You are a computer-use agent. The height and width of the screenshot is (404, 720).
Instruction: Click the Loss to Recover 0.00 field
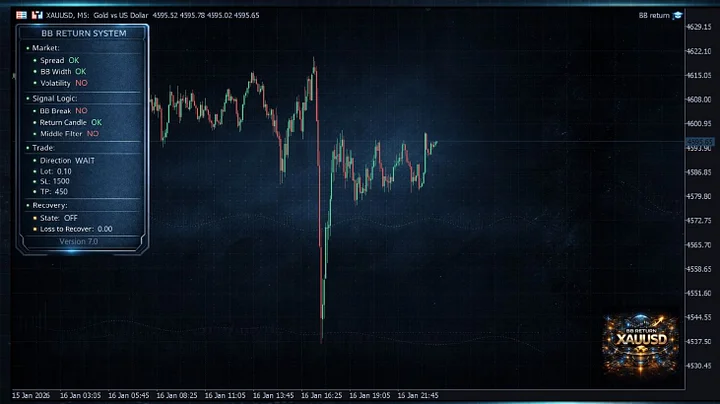(x=76, y=229)
